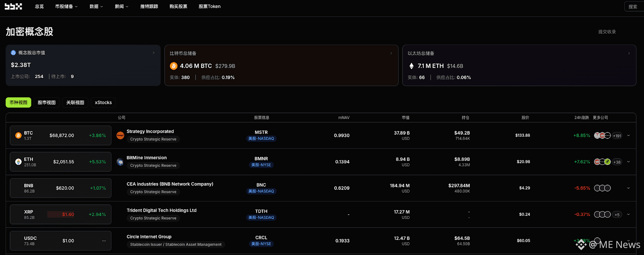Open 购买股票 navigation item
The image size is (644, 255).
[x=178, y=6]
